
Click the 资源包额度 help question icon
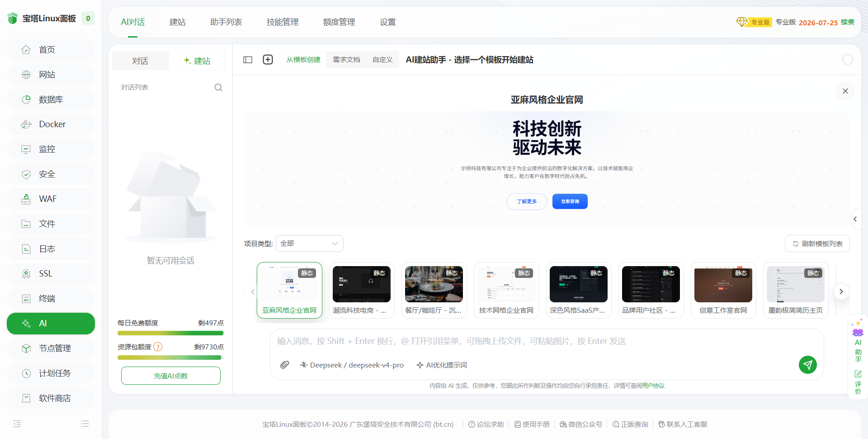click(x=158, y=347)
